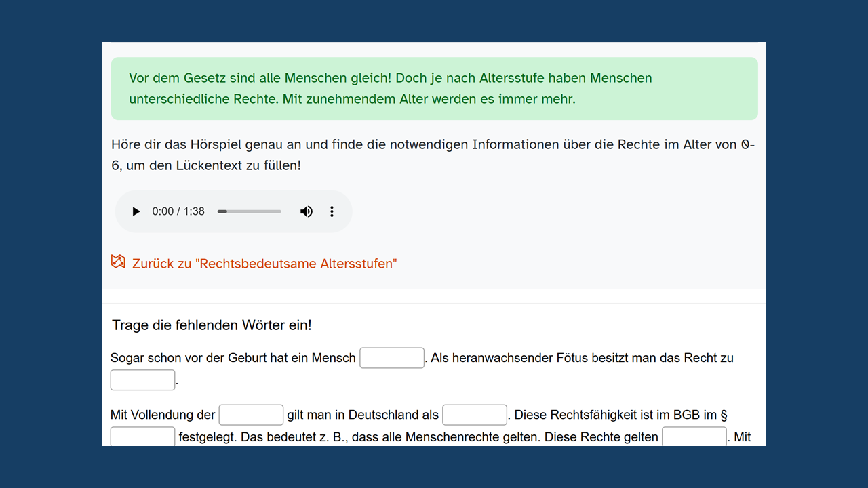This screenshot has height=488, width=868.
Task: Focus blank after "Mit Vollendung der"
Action: 251,415
